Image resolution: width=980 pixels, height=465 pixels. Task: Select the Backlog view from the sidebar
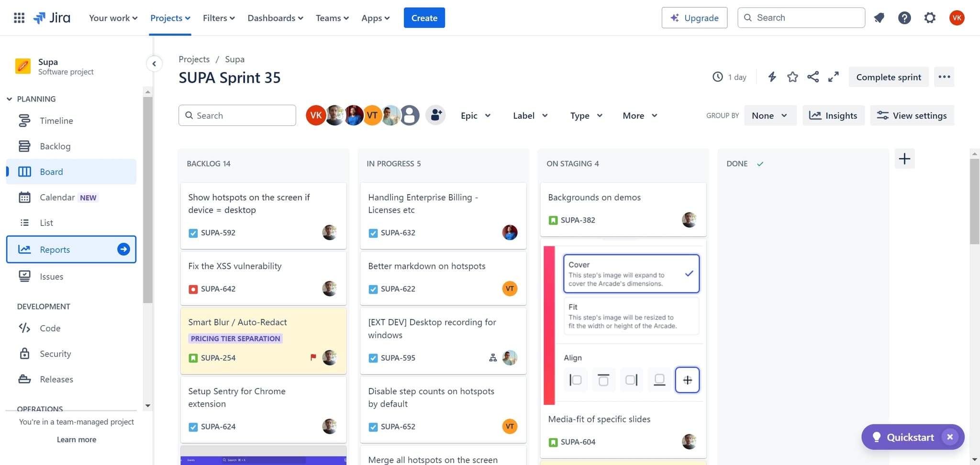click(x=55, y=146)
